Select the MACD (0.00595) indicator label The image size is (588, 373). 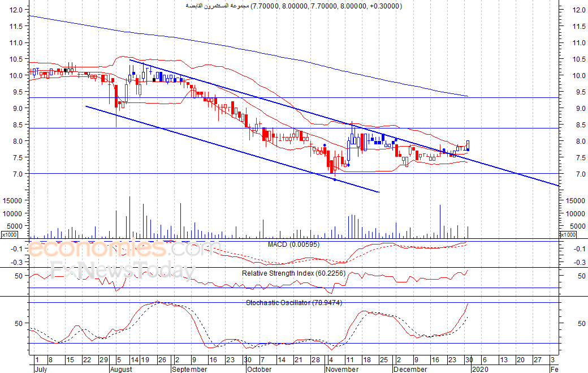point(293,245)
